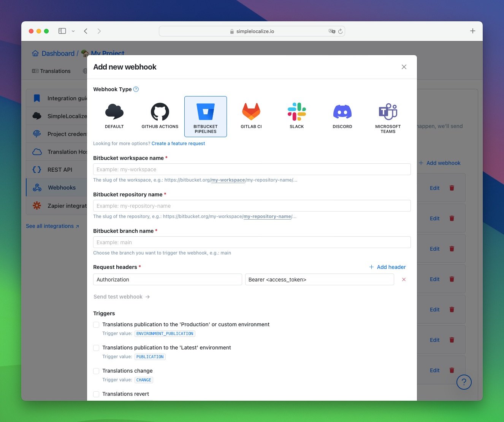
Task: Open SimpleLocalize item in the sidebar
Action: (57, 116)
